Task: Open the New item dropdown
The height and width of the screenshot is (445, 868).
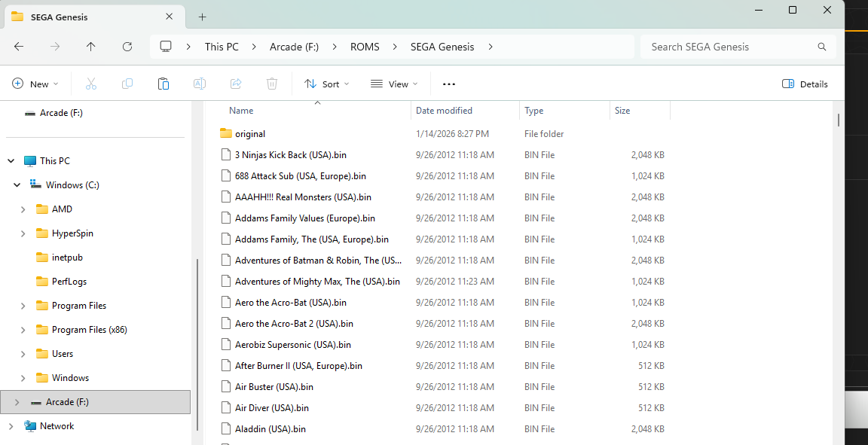Action: [x=35, y=84]
